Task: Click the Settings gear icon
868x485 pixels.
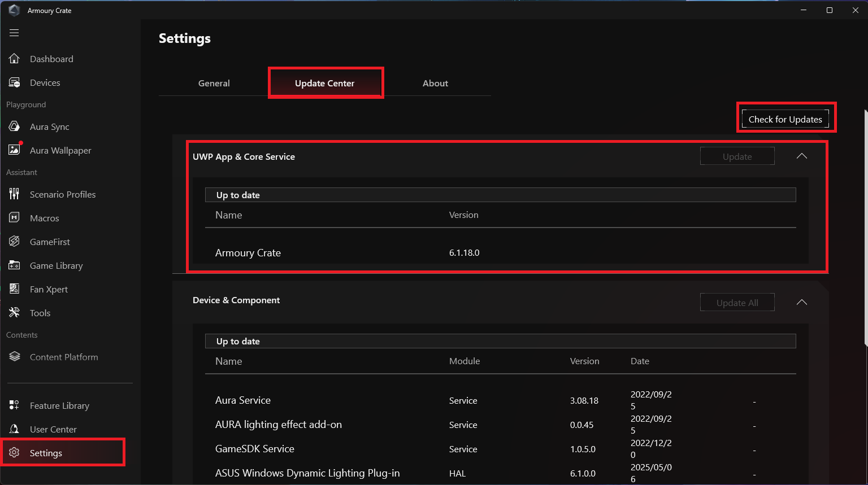Action: pyautogui.click(x=14, y=453)
